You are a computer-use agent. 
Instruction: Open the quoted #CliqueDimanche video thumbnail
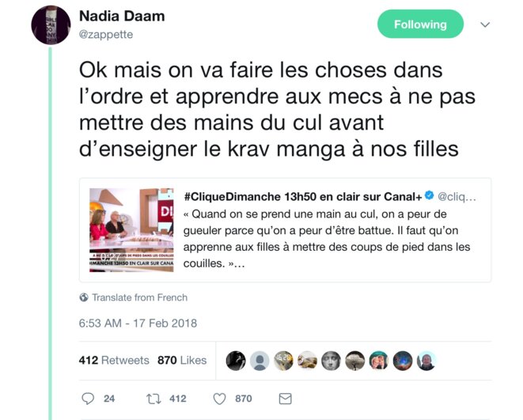[x=131, y=230]
